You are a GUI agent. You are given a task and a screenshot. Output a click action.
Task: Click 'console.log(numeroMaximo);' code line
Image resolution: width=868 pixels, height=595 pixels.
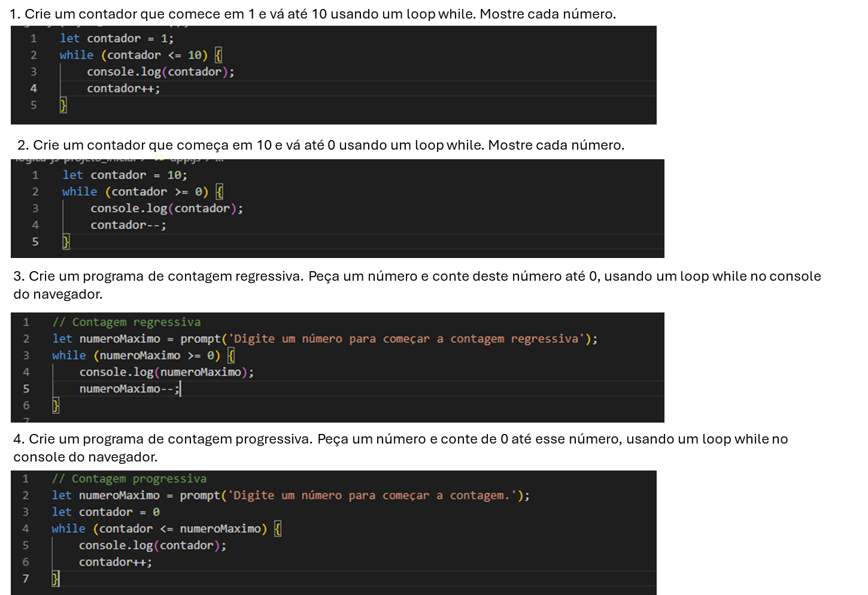[x=166, y=372]
